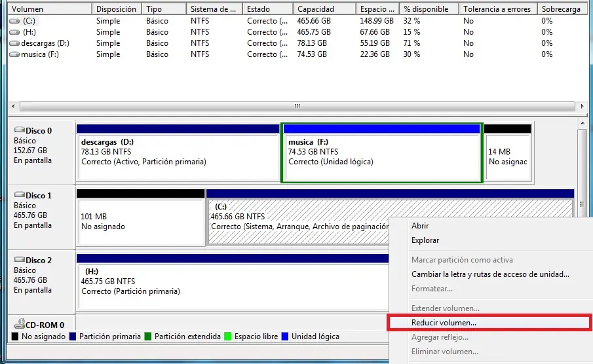
Task: Click the 71 % available value
Action: 411,43
